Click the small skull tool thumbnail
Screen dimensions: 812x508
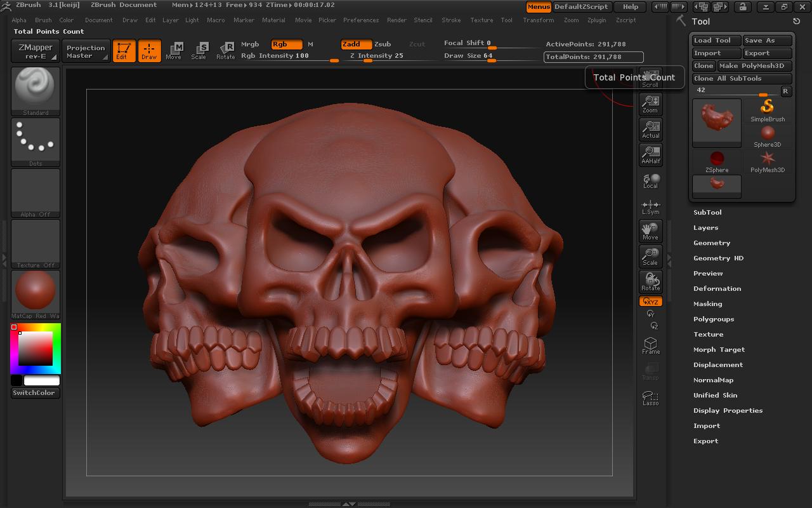point(717,185)
